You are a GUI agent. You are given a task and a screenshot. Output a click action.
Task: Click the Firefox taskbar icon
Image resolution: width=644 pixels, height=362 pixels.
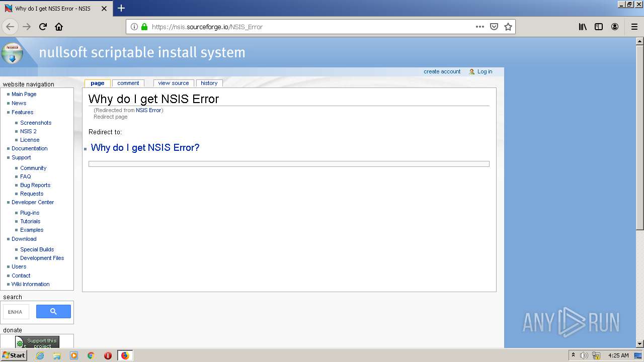[125, 355]
